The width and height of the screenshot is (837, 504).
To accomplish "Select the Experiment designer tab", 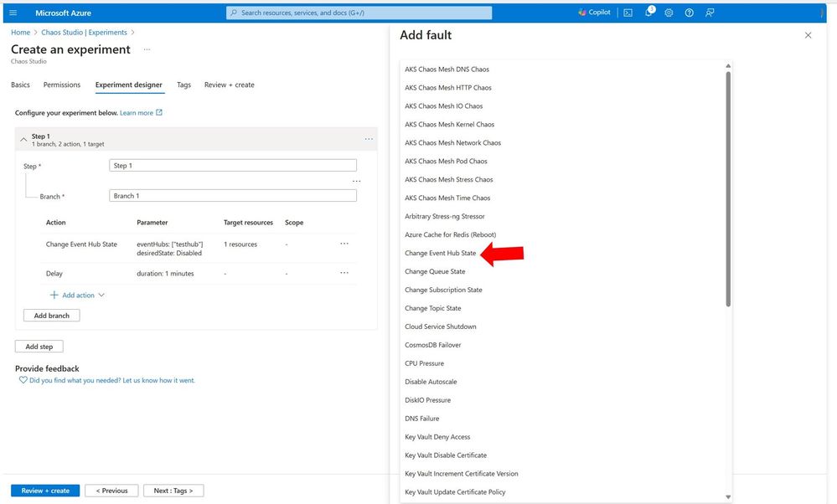I will coord(129,85).
